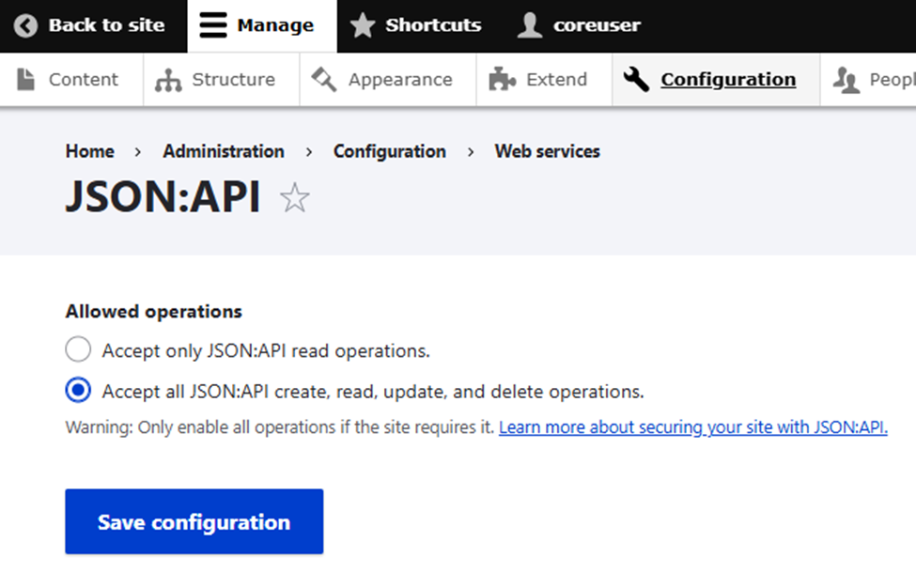
Task: Click the Configuration wrench icon
Action: (x=637, y=80)
